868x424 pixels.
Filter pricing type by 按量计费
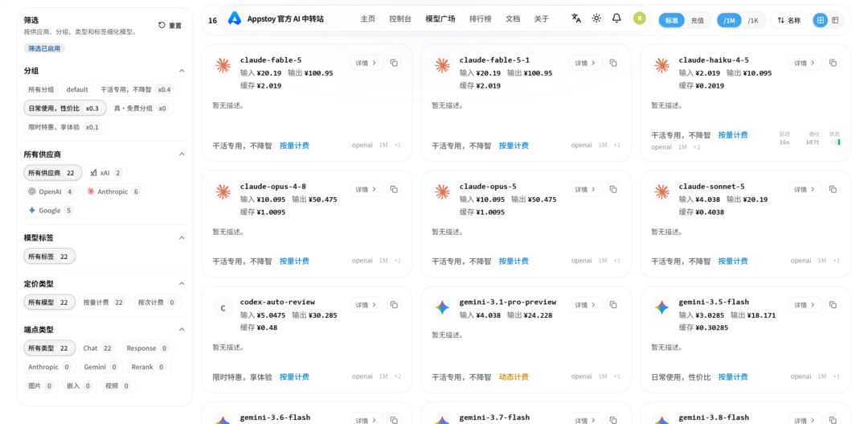click(104, 302)
